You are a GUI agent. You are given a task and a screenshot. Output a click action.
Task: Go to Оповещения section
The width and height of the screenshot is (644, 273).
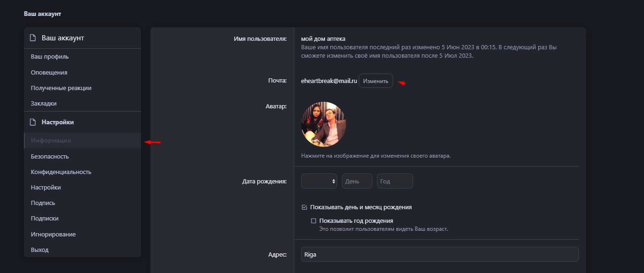49,73
